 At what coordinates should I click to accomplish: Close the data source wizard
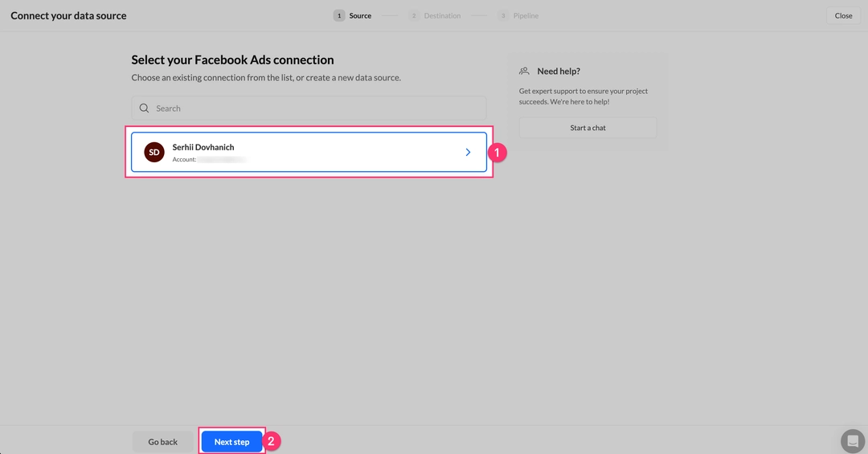pos(843,15)
